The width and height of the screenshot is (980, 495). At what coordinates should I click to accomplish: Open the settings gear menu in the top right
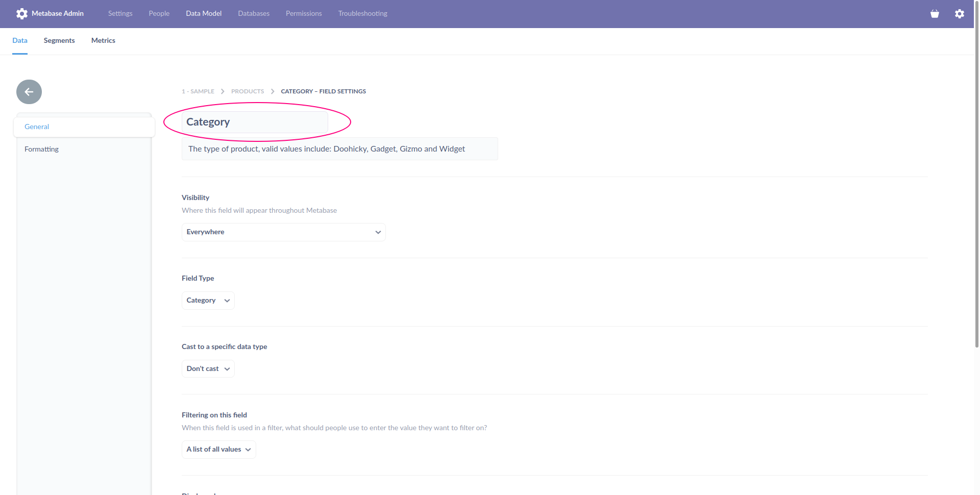click(960, 14)
